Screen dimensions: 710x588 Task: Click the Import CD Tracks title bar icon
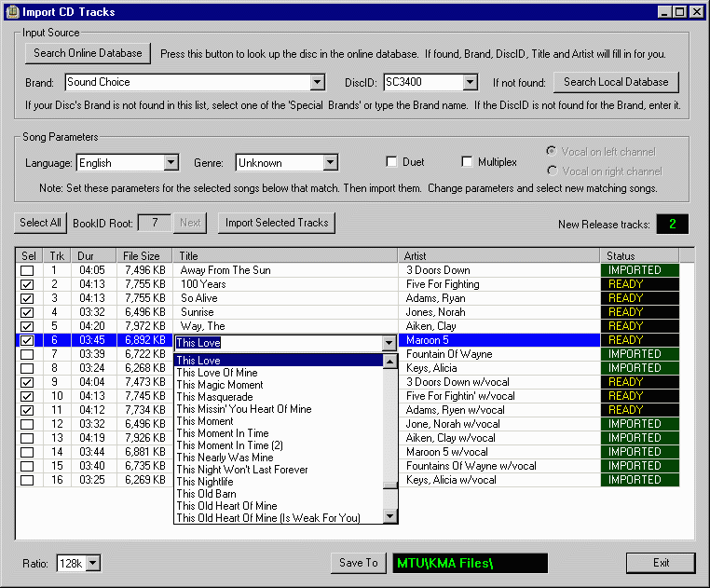tap(12, 12)
